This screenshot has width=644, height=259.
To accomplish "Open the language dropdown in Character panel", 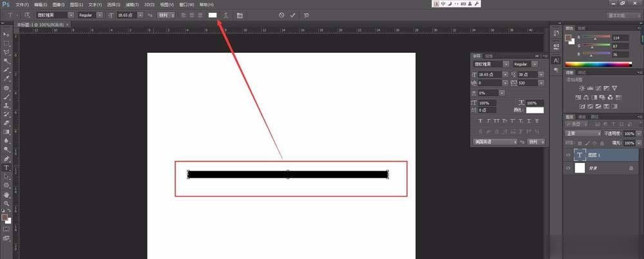I will point(495,142).
